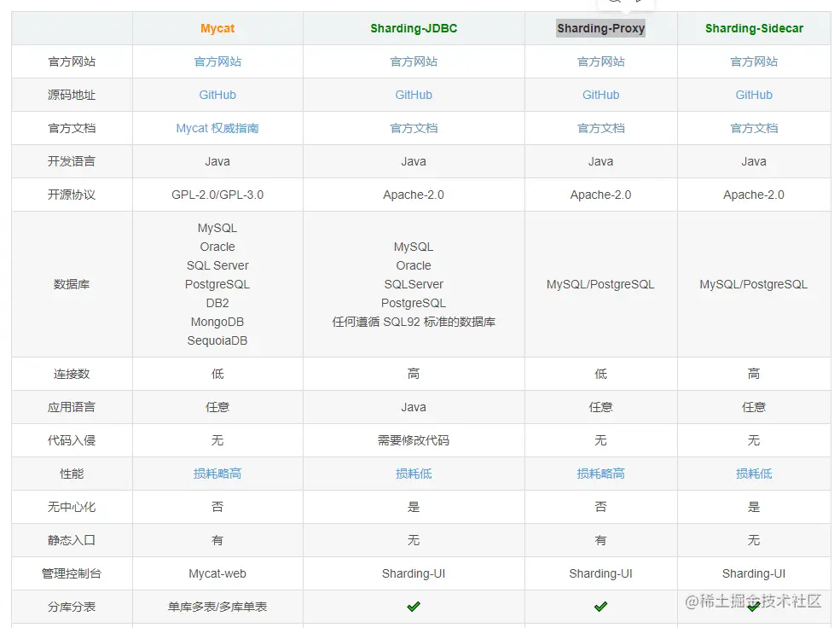Click 需要修改代码 cell
The width and height of the screenshot is (840, 628).
tap(414, 440)
